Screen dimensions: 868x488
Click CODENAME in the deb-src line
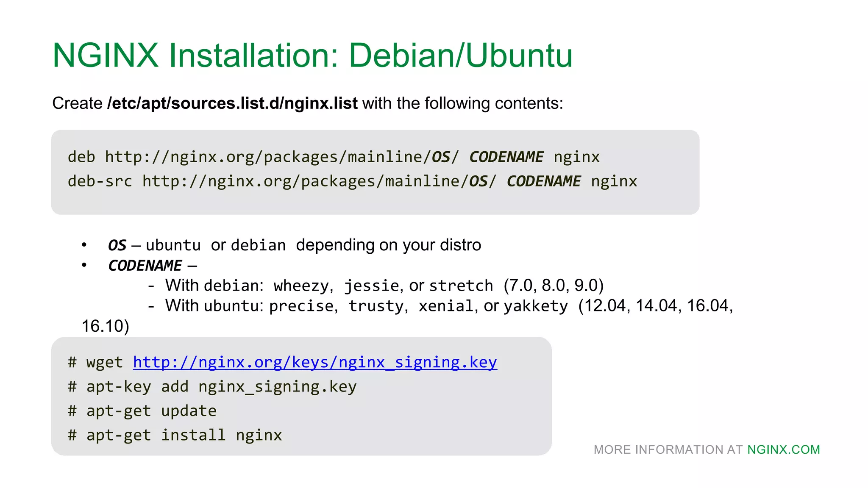coord(543,181)
